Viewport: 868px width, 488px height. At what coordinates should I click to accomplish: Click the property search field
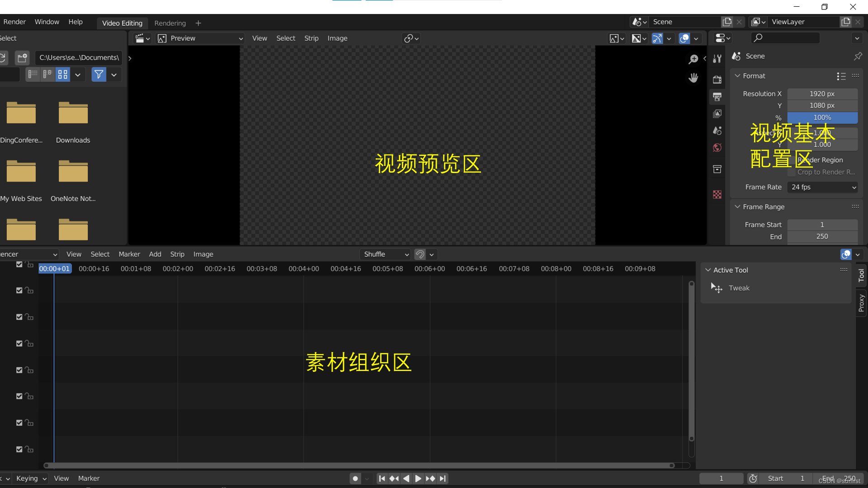pos(785,38)
